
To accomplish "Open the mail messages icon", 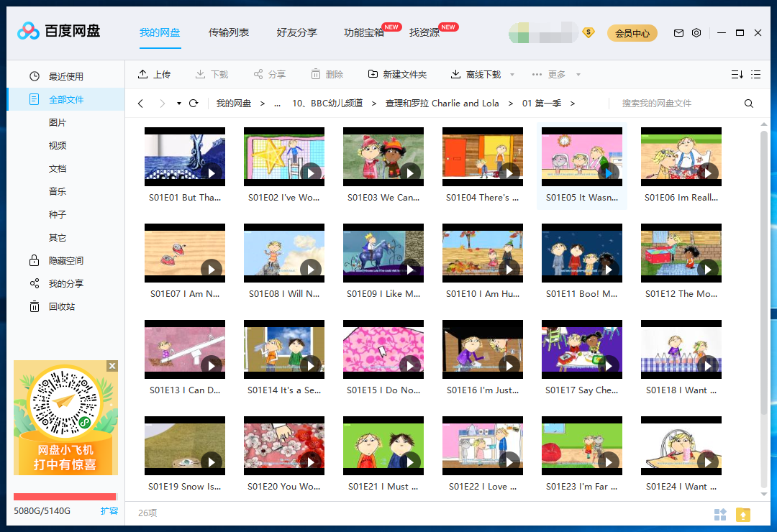I will click(x=678, y=32).
